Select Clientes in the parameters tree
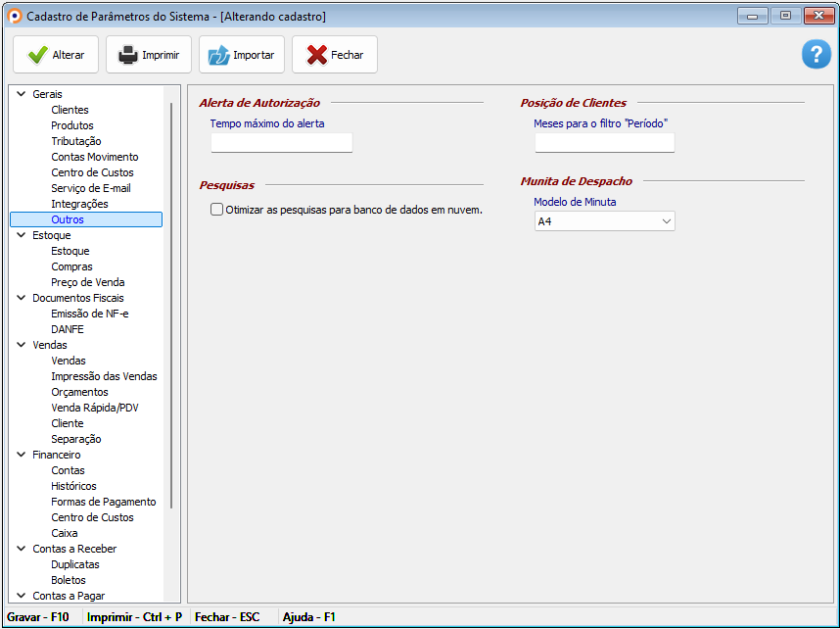This screenshot has height=629, width=840. 70,110
